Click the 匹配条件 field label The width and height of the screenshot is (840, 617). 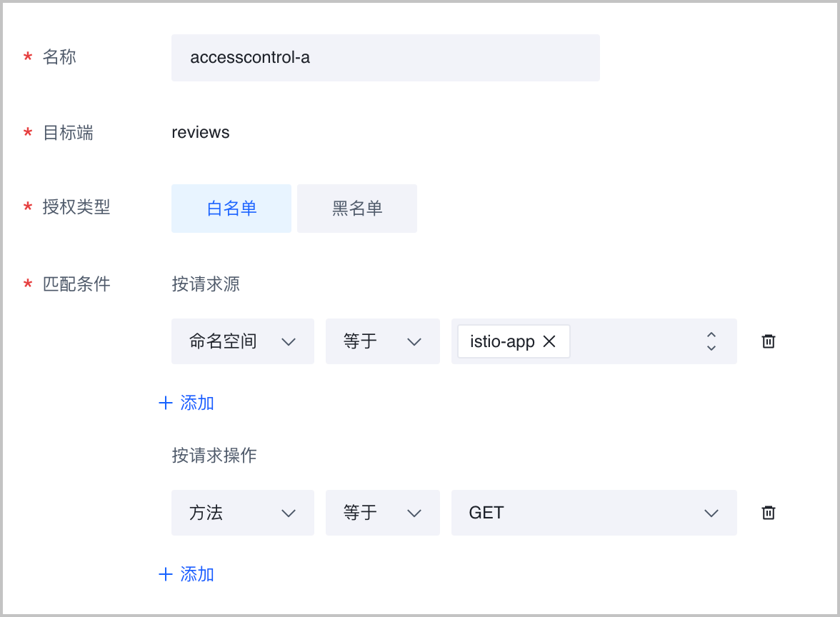(76, 284)
